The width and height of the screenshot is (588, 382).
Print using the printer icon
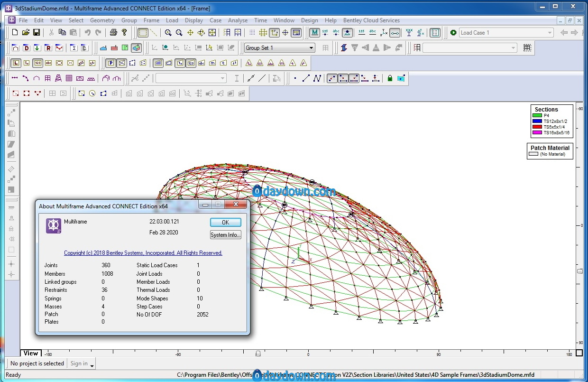pyautogui.click(x=113, y=32)
